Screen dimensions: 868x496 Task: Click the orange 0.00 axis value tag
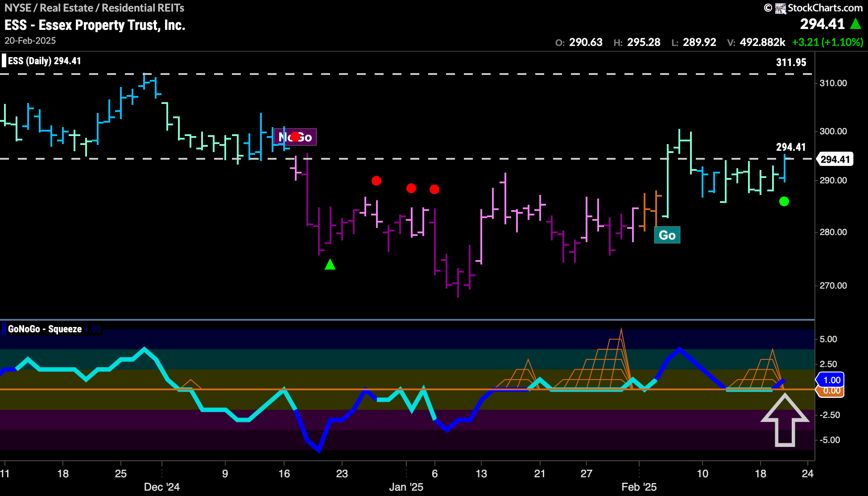(831, 391)
